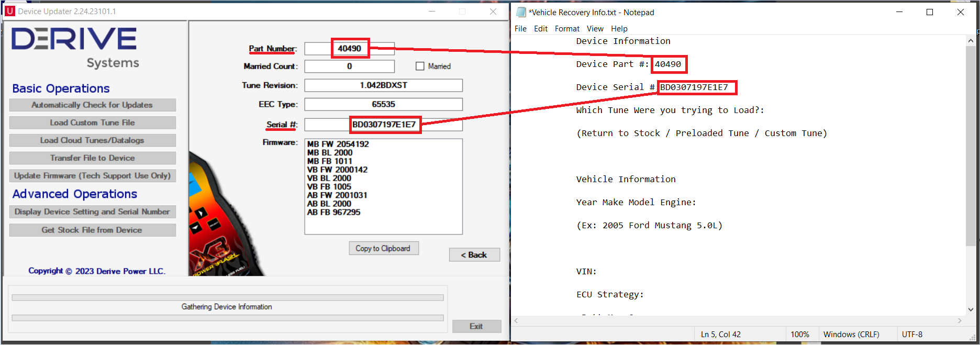980x345 pixels.
Task: Click Load Custom Tune File button
Action: coord(92,123)
